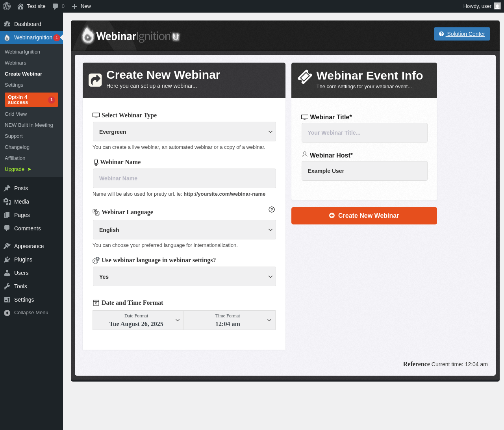Click the Solution Center button
Screen dimensions: 504x430
click(462, 34)
